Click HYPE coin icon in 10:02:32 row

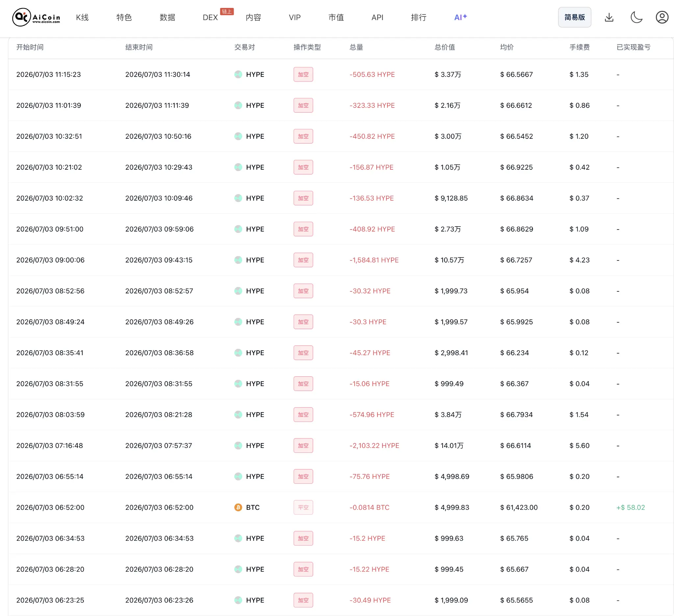click(x=238, y=198)
